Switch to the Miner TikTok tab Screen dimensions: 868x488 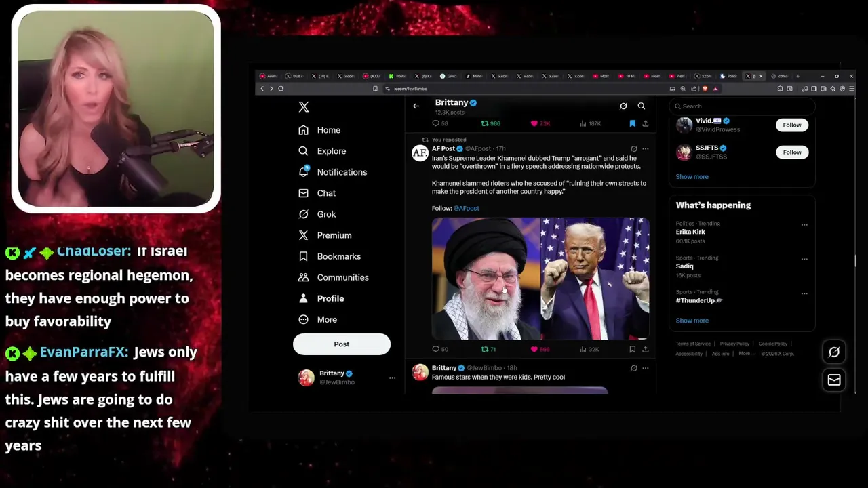[x=474, y=76]
